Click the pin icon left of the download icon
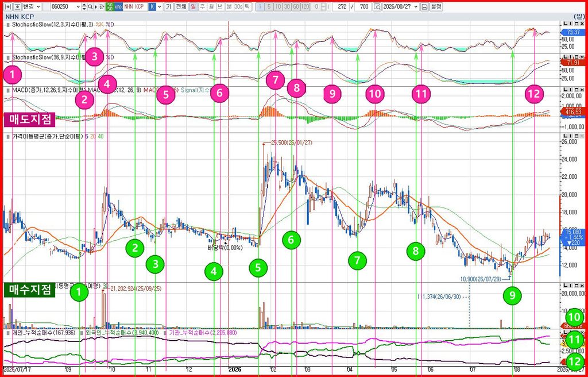The width and height of the screenshot is (588, 377). coord(9,7)
